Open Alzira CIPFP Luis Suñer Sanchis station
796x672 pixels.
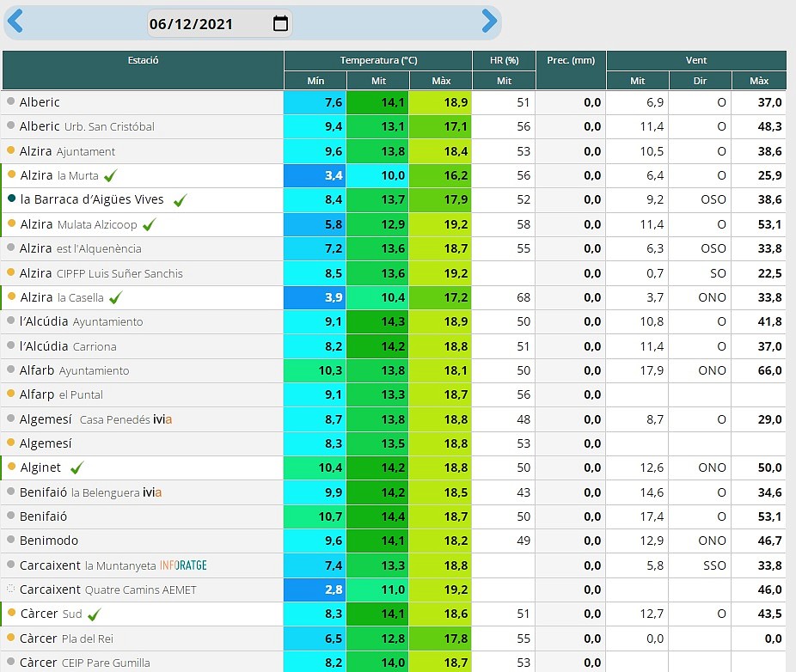point(101,273)
